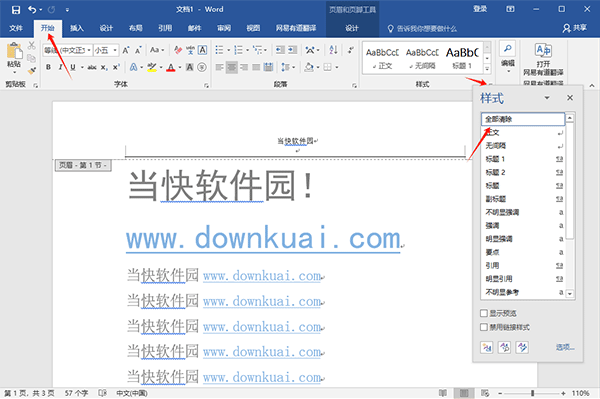Open the Style Inspector in Styles pane
This screenshot has height=399, width=600.
click(504, 347)
